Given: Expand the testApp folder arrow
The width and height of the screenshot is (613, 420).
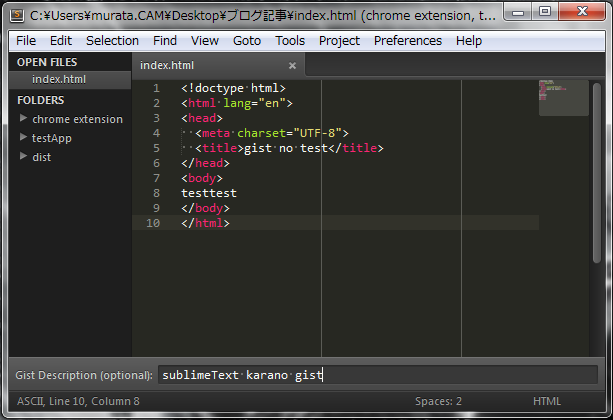Looking at the screenshot, I should [23, 137].
